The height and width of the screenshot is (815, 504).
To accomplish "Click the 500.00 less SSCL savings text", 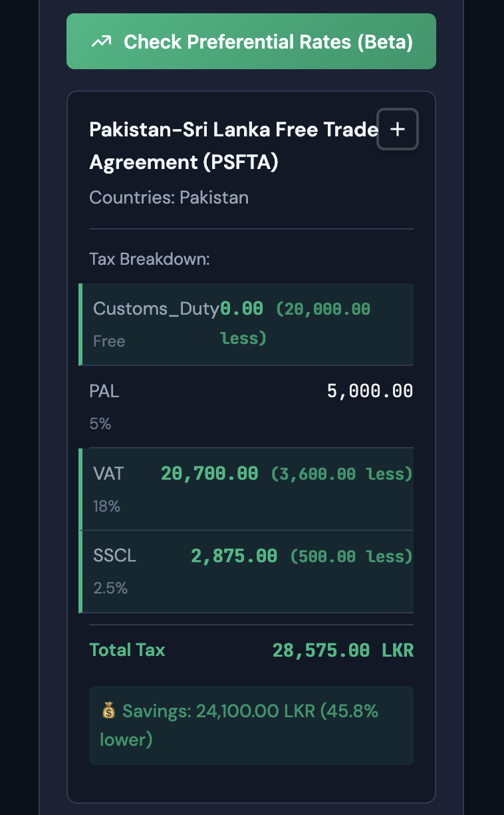I will pyautogui.click(x=351, y=556).
